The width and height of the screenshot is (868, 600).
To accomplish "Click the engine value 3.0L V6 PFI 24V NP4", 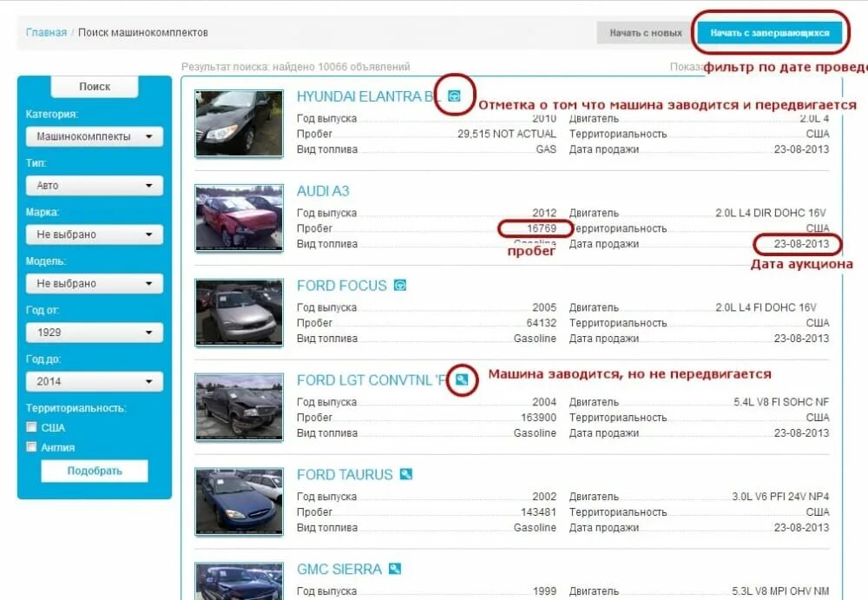I will [780, 497].
